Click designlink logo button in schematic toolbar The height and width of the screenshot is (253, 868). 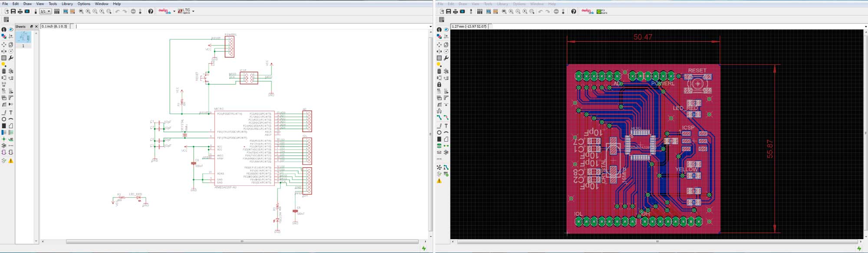[x=164, y=11]
